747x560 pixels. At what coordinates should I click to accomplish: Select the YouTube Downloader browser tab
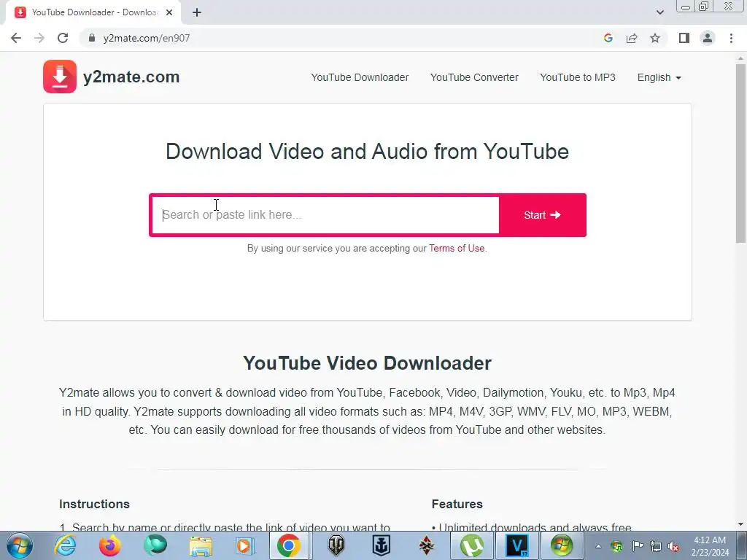[93, 12]
